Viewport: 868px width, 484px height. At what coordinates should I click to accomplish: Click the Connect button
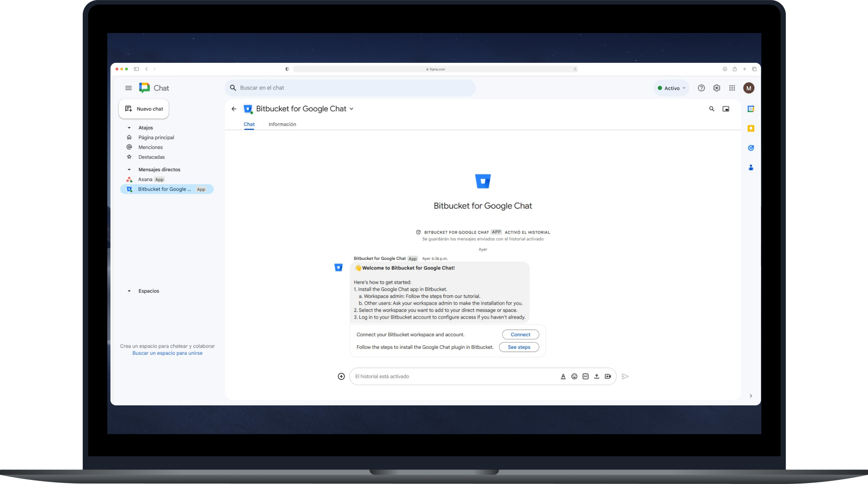tap(520, 335)
